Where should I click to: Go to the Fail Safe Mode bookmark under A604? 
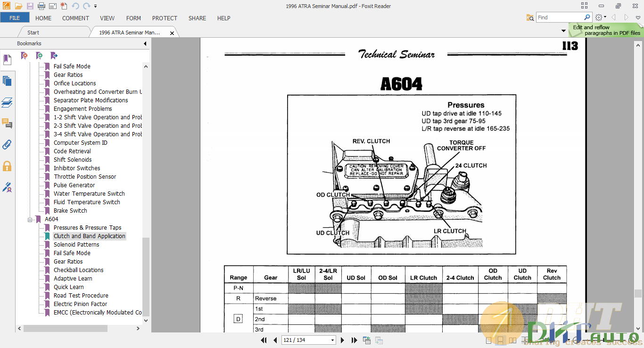tap(72, 253)
